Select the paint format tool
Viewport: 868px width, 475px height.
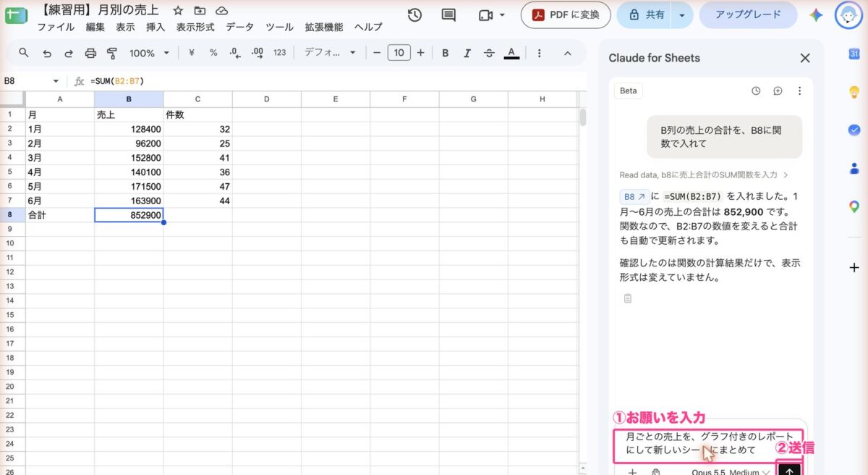[112, 53]
